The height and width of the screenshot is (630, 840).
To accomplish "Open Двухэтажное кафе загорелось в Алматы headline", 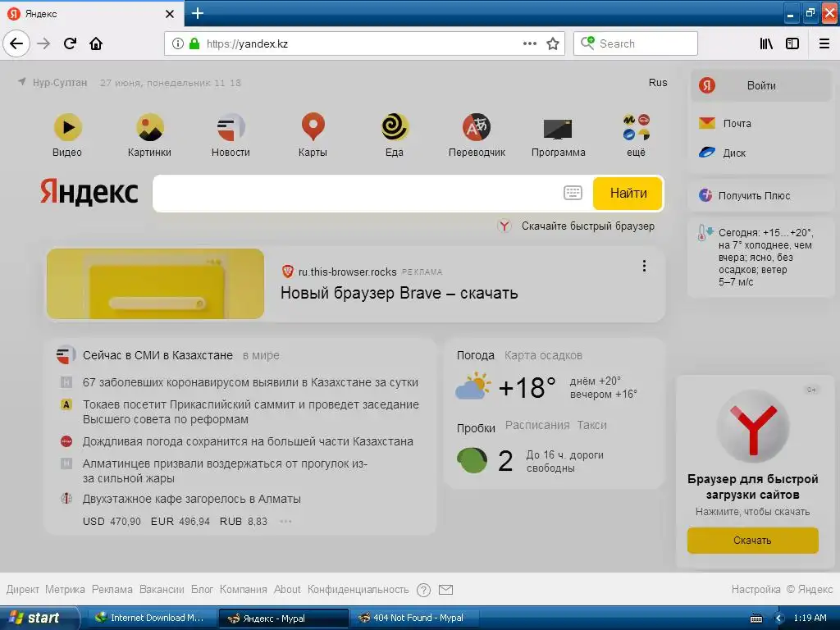I will tap(191, 499).
